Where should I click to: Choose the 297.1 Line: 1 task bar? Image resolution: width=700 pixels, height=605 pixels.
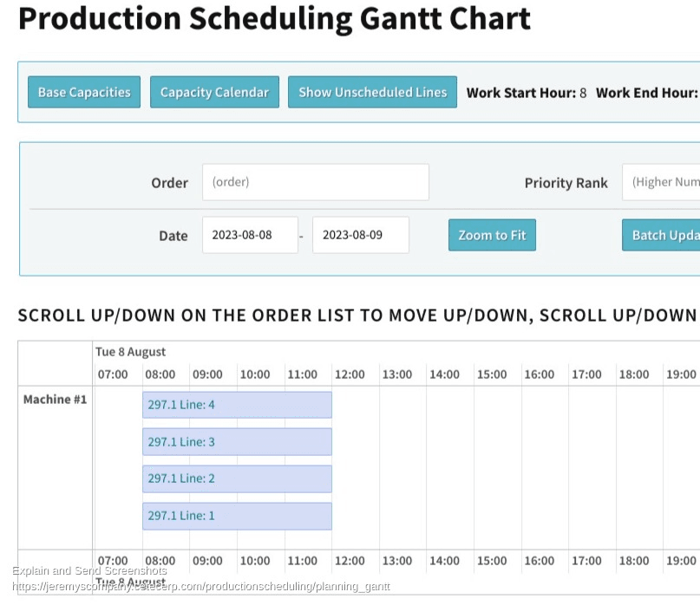[237, 516]
